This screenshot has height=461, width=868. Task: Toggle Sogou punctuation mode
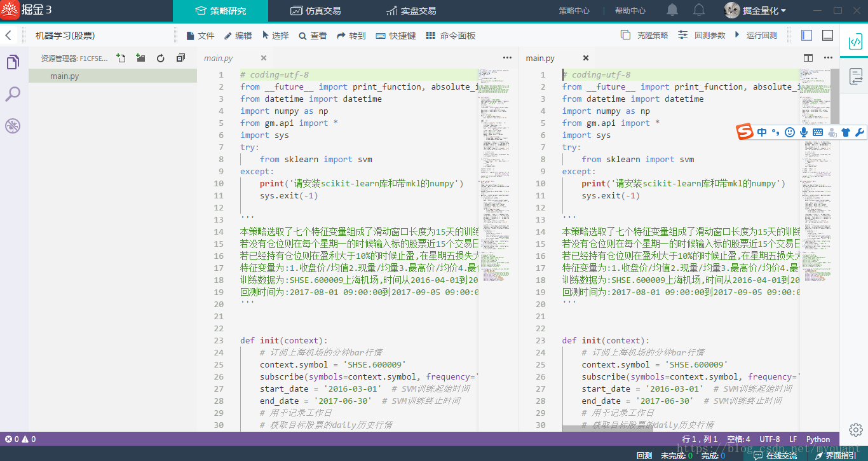775,132
